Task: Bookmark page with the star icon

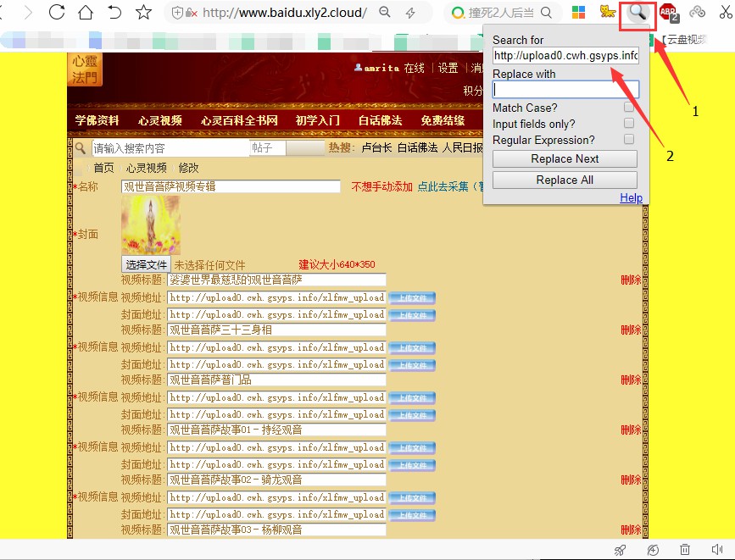Action: (143, 12)
